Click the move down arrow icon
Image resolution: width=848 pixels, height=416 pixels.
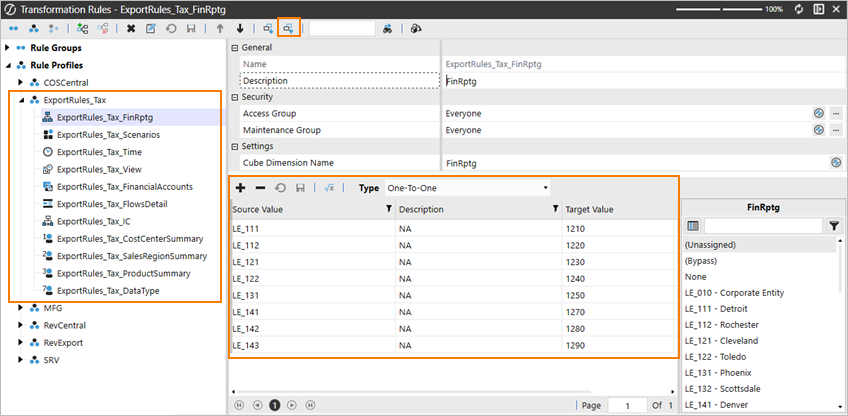(x=240, y=28)
